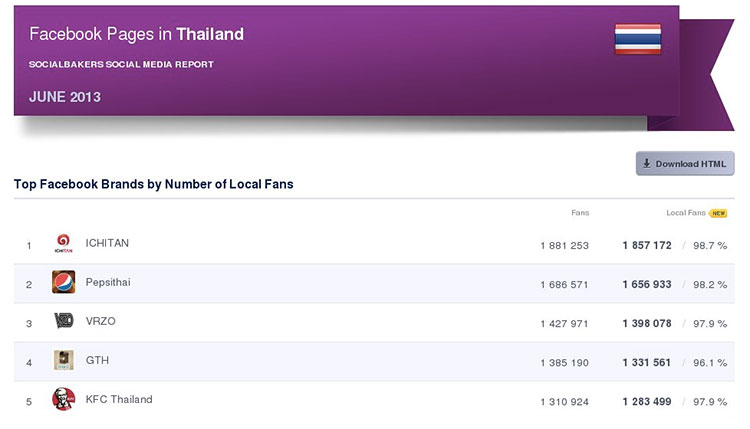Click the GTH page logo icon
Screen dimensions: 750x429
click(x=64, y=360)
